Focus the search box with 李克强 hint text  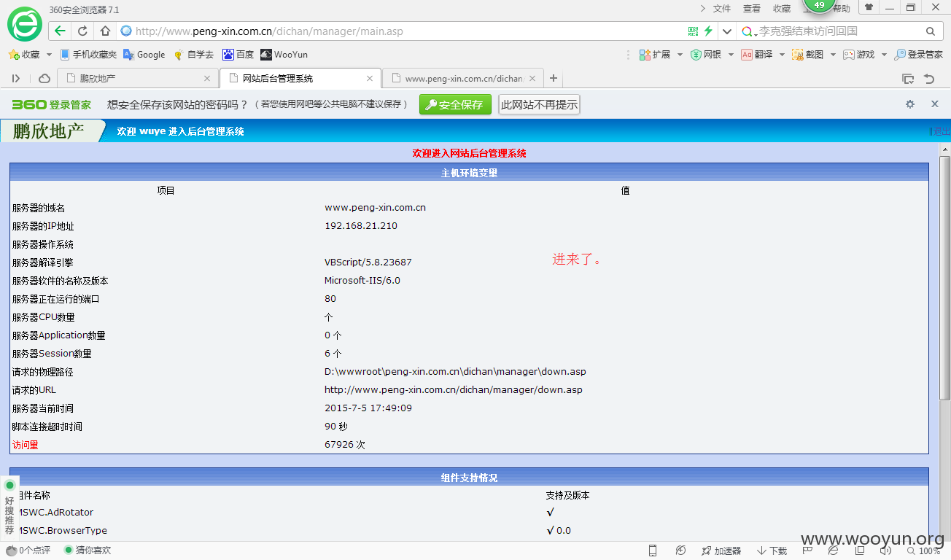(x=839, y=31)
